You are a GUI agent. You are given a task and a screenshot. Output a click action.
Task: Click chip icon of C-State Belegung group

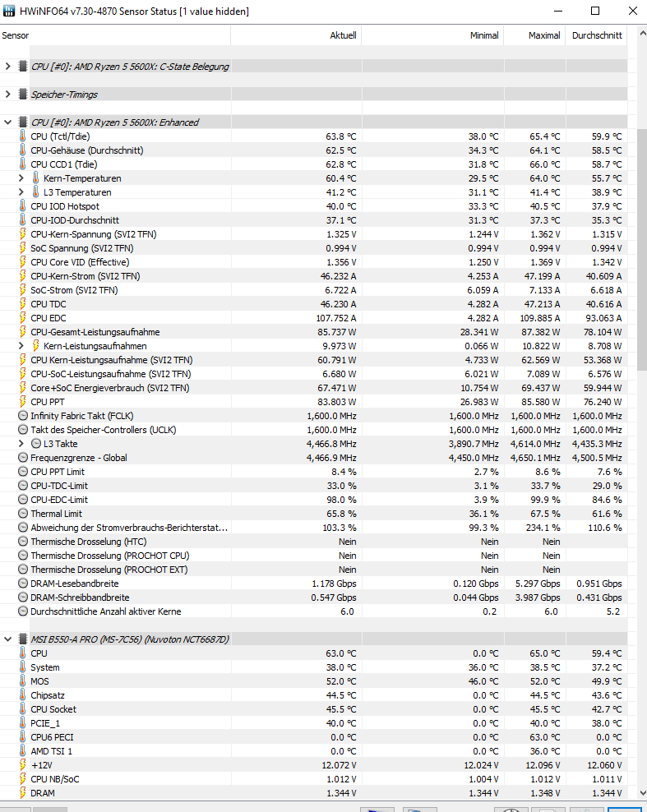click(x=22, y=67)
